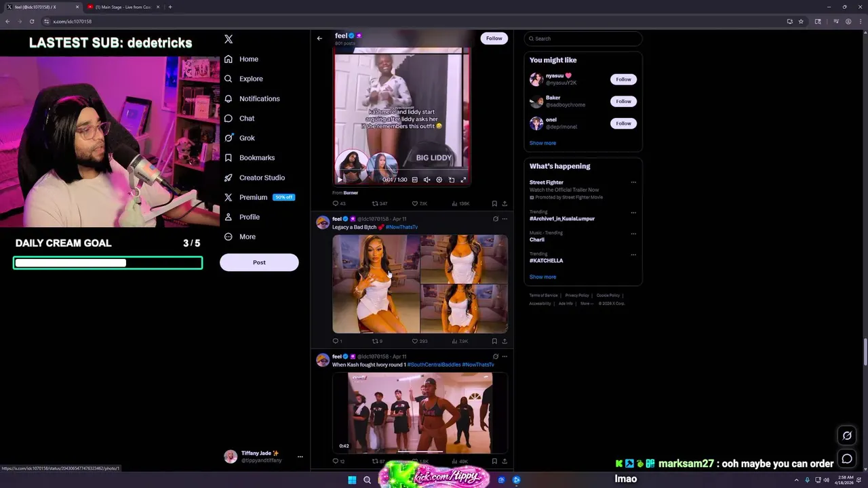Bookmark this page star icon

pyautogui.click(x=801, y=22)
